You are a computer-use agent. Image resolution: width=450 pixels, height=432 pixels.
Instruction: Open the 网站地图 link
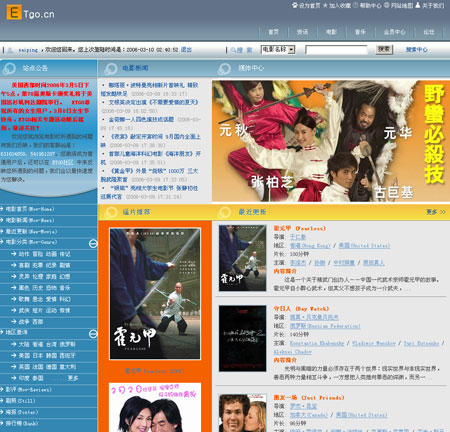[402, 5]
